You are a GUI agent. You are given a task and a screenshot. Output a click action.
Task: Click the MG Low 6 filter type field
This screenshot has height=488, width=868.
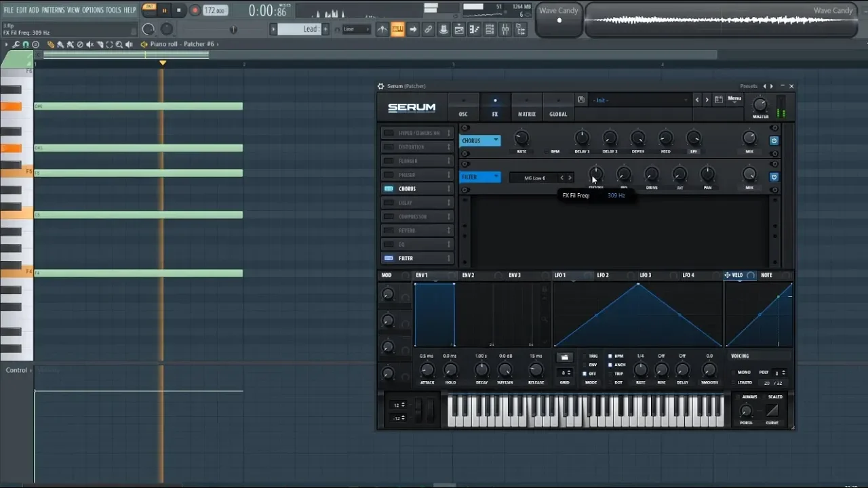pyautogui.click(x=534, y=178)
